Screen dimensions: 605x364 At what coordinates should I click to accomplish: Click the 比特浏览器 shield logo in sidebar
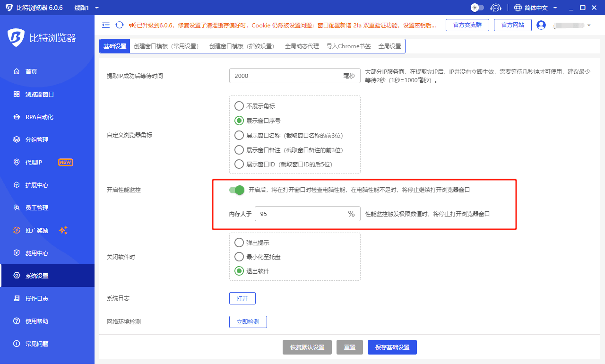pos(17,37)
